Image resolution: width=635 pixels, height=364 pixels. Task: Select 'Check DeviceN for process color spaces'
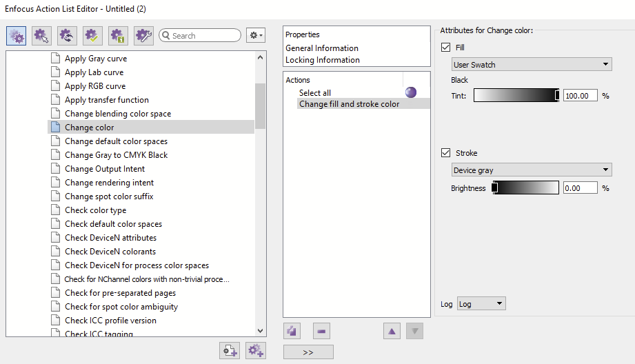pyautogui.click(x=137, y=265)
